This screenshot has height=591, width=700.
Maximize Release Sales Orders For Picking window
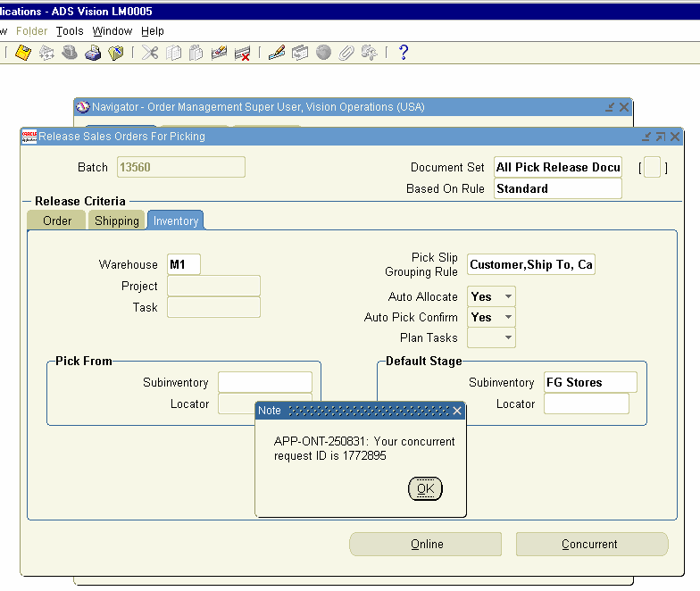tap(661, 137)
